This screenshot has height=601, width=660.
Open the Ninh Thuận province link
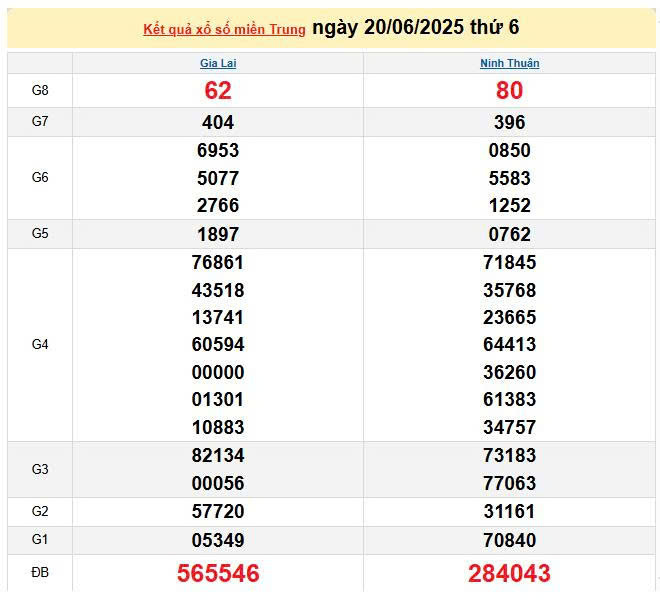point(509,63)
